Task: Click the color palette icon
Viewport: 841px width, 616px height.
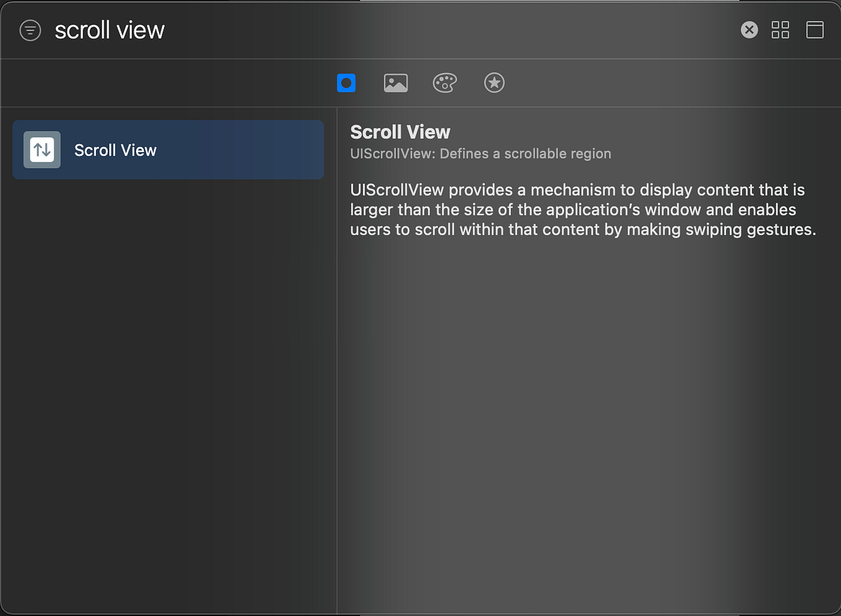Action: (x=444, y=83)
